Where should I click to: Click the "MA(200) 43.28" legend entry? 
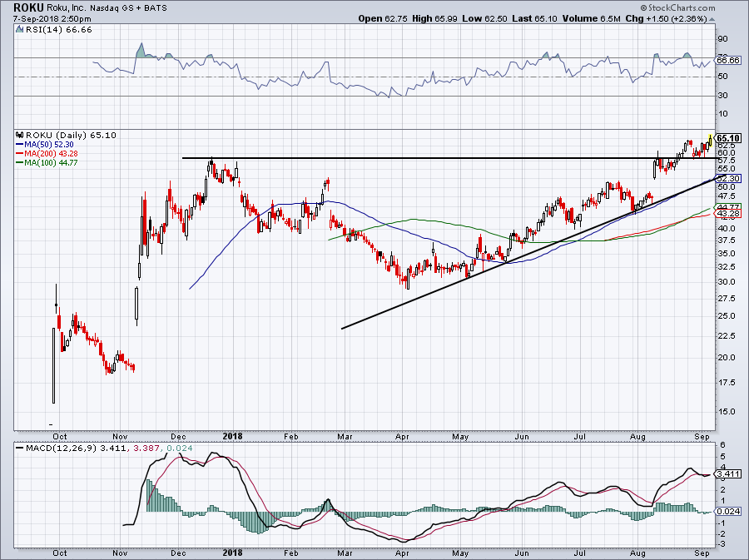51,154
